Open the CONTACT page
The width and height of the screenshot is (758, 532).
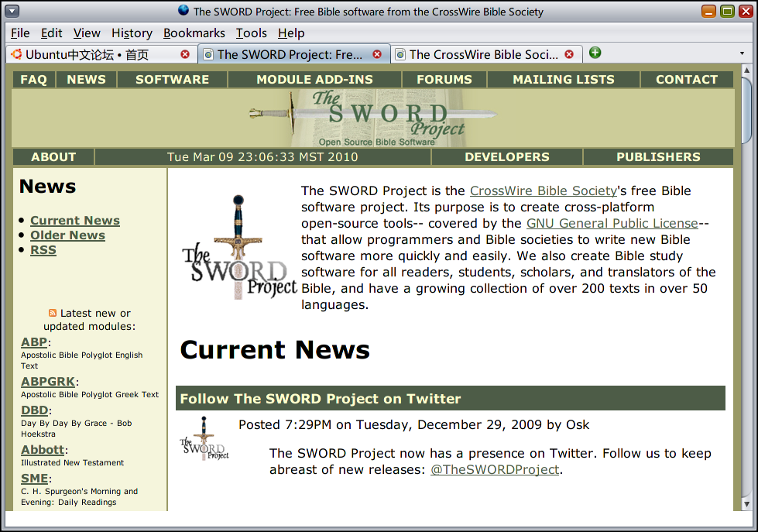point(687,80)
